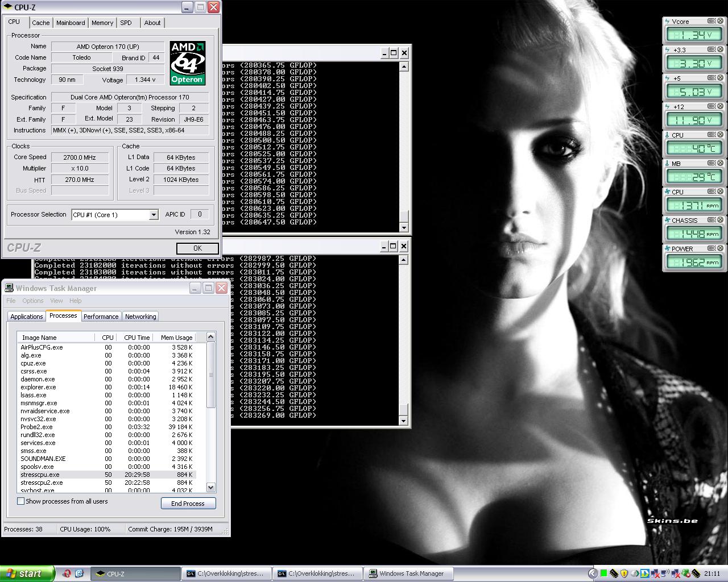Sort processes by Image Name column
The image size is (728, 582).
[x=56, y=338]
